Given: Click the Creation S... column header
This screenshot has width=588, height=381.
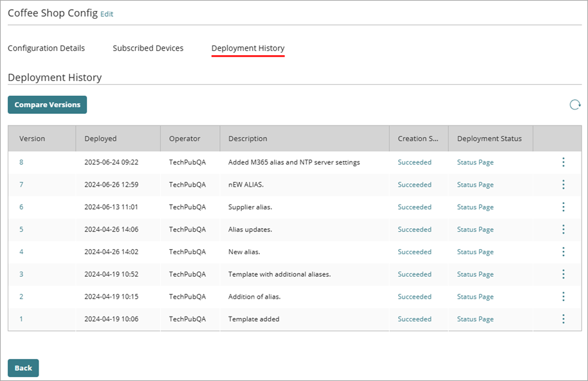Looking at the screenshot, I should 418,138.
